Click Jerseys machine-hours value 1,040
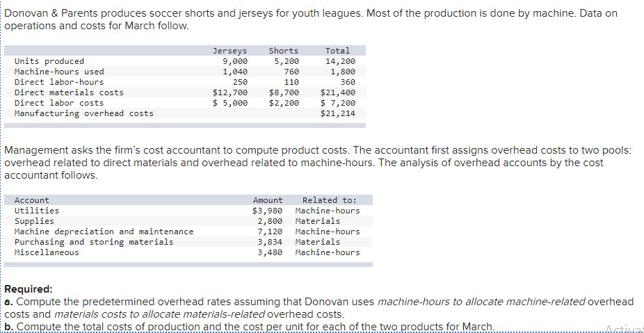The height and width of the screenshot is (333, 644). pyautogui.click(x=235, y=72)
